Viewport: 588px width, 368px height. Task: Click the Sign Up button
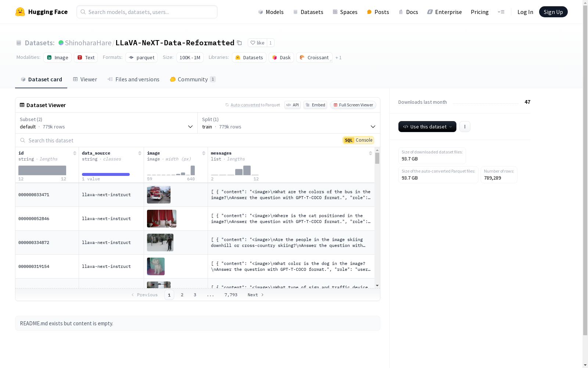point(553,12)
